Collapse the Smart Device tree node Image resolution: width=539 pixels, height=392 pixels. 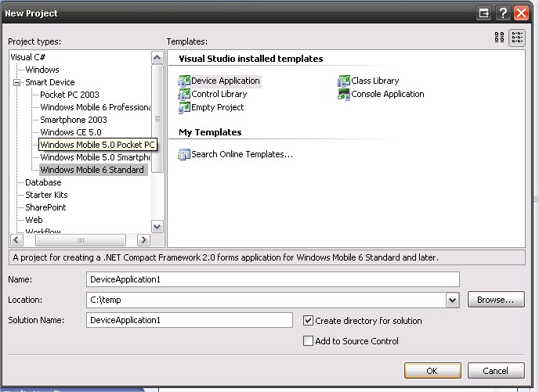click(16, 82)
